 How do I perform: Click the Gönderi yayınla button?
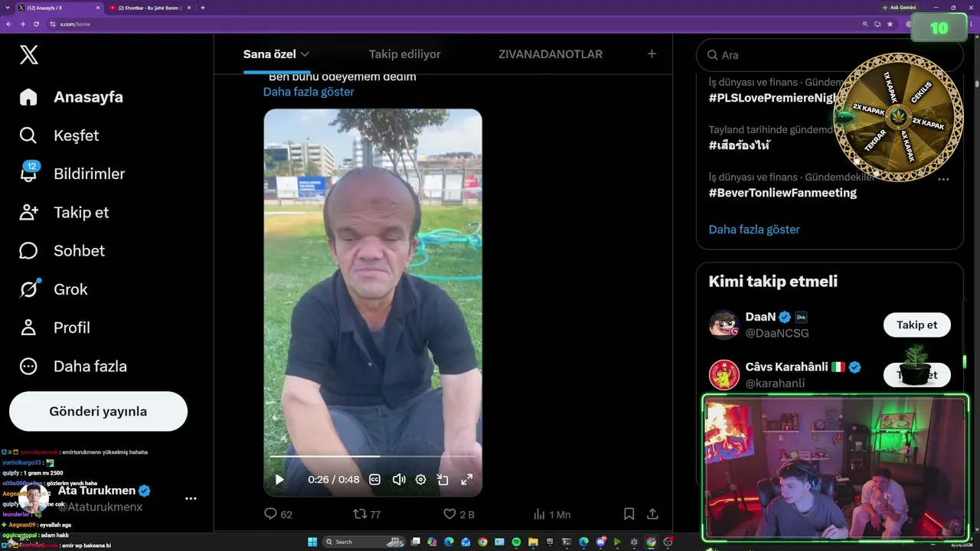[98, 411]
